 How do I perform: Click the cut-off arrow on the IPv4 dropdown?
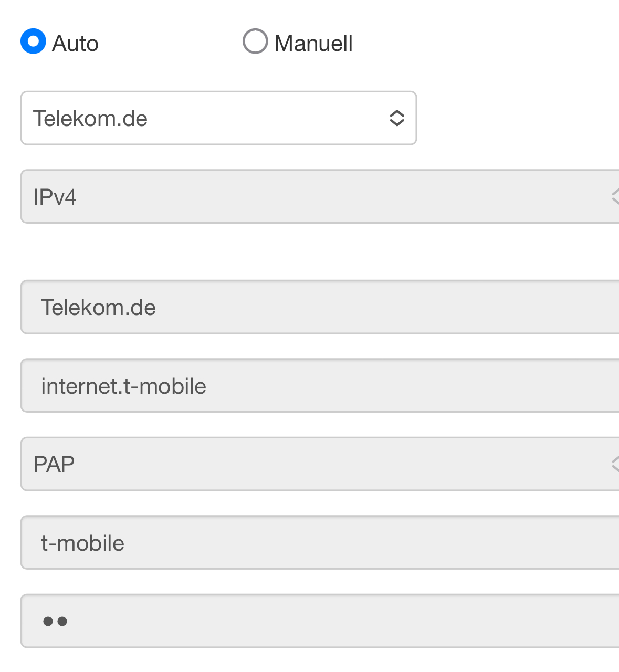point(615,196)
